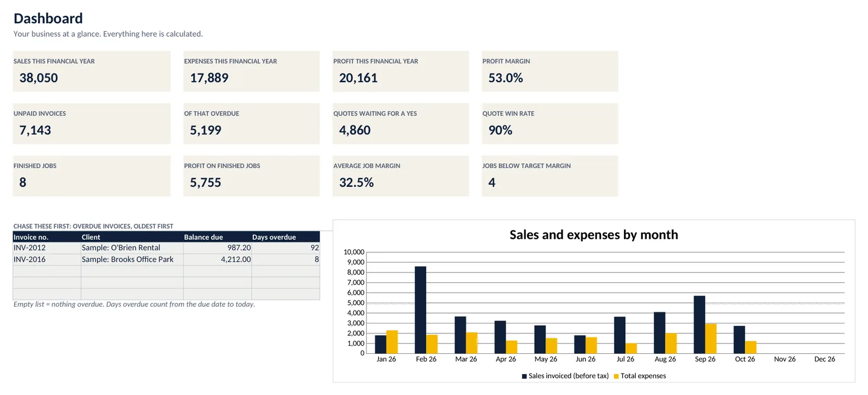The width and height of the screenshot is (868, 395).
Task: Select the 987.20 balance due cell
Action: (x=218, y=248)
